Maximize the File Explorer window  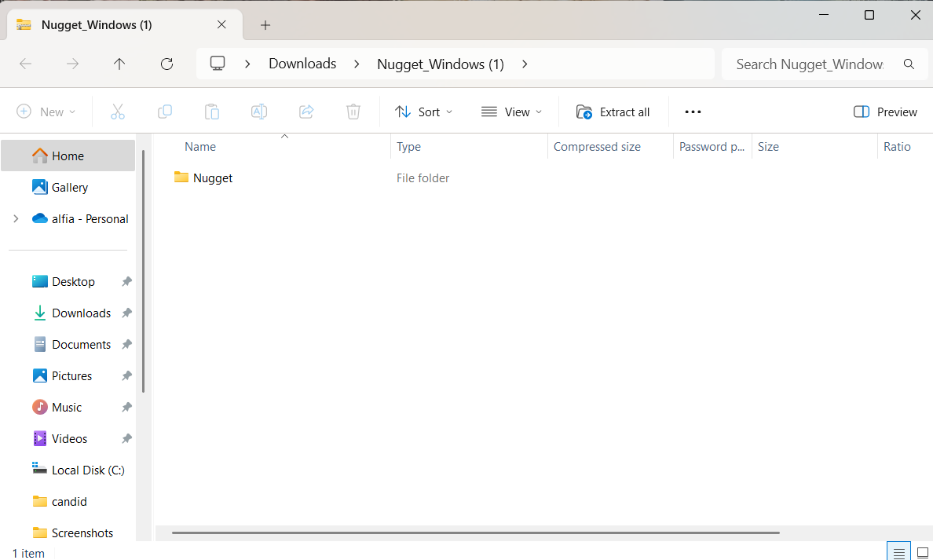[x=869, y=15]
